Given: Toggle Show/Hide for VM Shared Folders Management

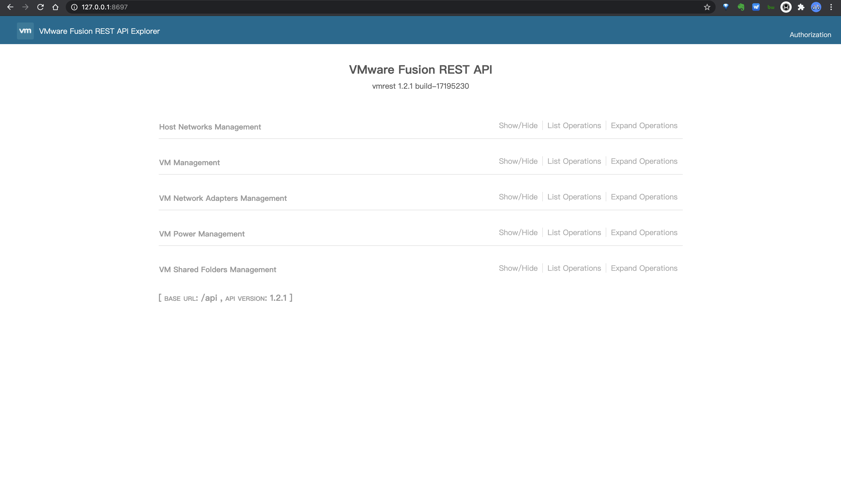Looking at the screenshot, I should (518, 268).
